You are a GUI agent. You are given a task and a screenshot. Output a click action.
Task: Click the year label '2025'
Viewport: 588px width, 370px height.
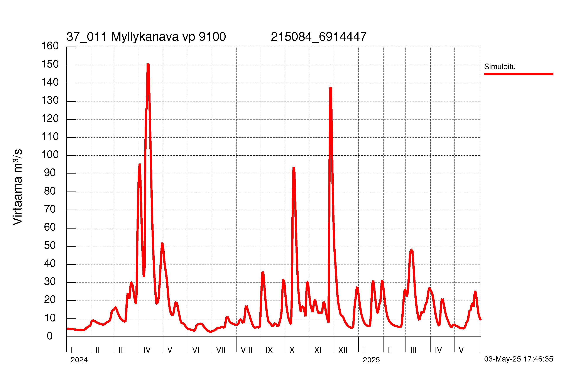coord(371,360)
